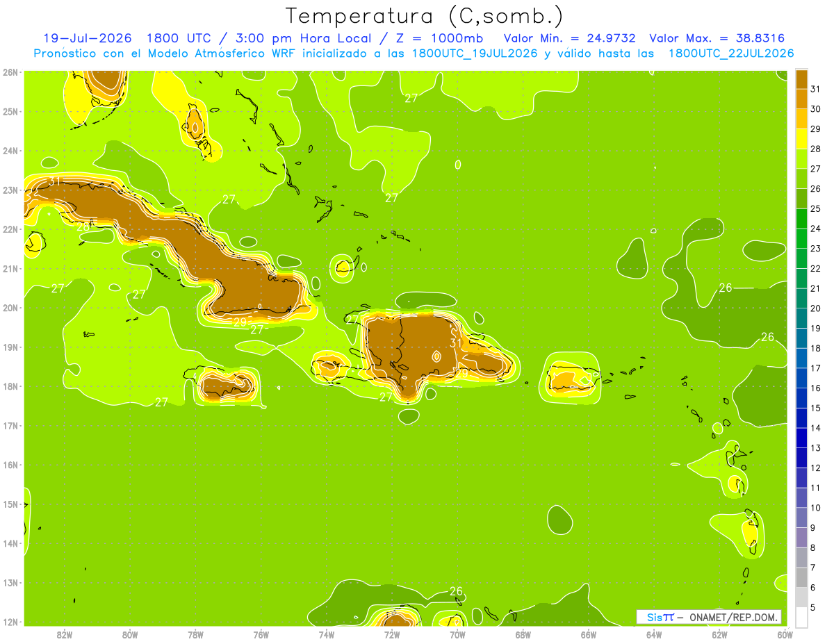
Task: Click the 76W longitude axis label
Action: (x=261, y=634)
